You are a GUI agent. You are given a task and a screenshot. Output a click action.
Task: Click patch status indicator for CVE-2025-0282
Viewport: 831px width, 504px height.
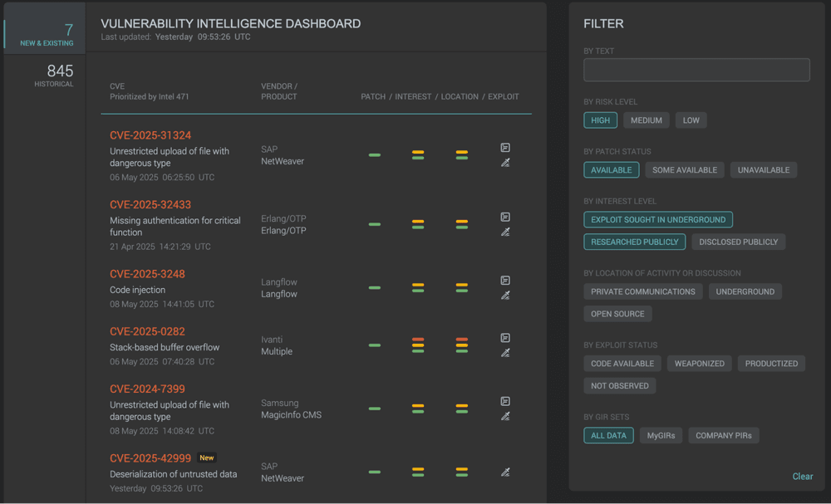coord(374,345)
